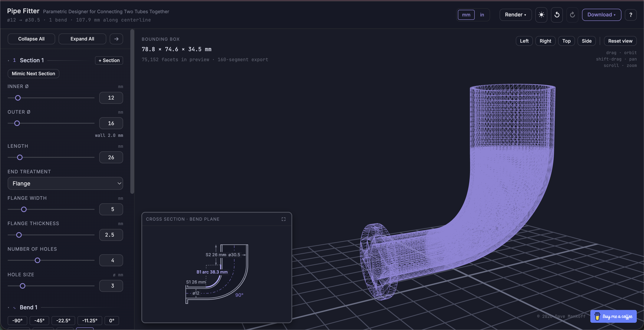The height and width of the screenshot is (330, 644).
Task: Click the Reset view button
Action: tap(620, 41)
